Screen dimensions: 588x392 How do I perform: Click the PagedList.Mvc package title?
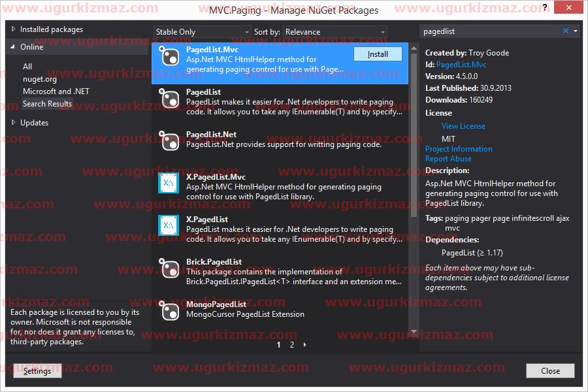click(x=212, y=50)
